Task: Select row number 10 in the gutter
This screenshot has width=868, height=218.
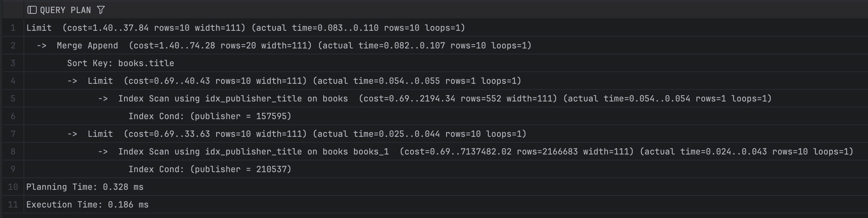Action: pos(13,187)
